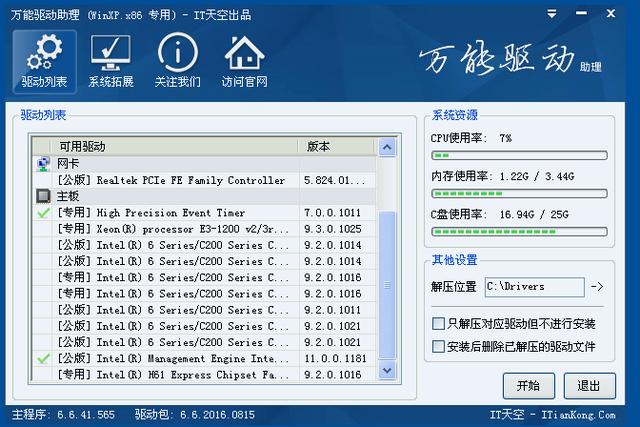
Task: Toggle checkmark for Intel Management Engine driver
Action: tap(43, 358)
